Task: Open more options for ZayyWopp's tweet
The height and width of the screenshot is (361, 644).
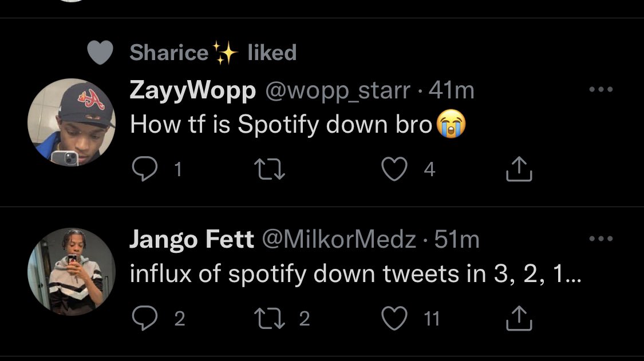Action: tap(601, 90)
